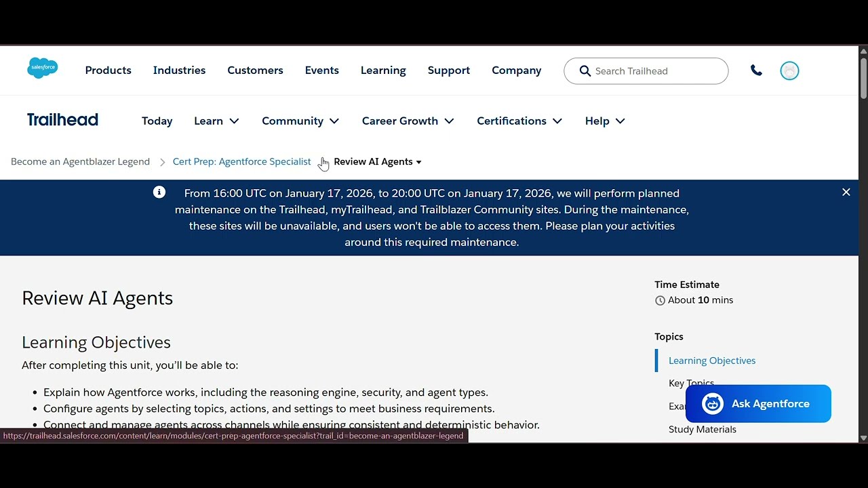
Task: Click the clock icon beside time estimate
Action: click(660, 300)
